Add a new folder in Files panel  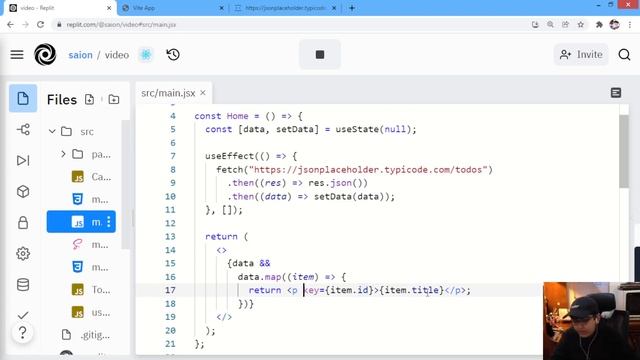coord(114,99)
